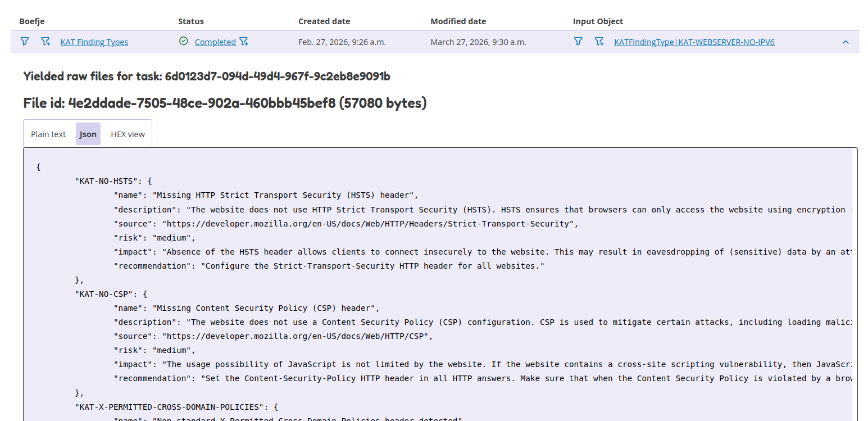Viewport: 868px width, 421px height.
Task: Open the HEX view tab
Action: (128, 134)
